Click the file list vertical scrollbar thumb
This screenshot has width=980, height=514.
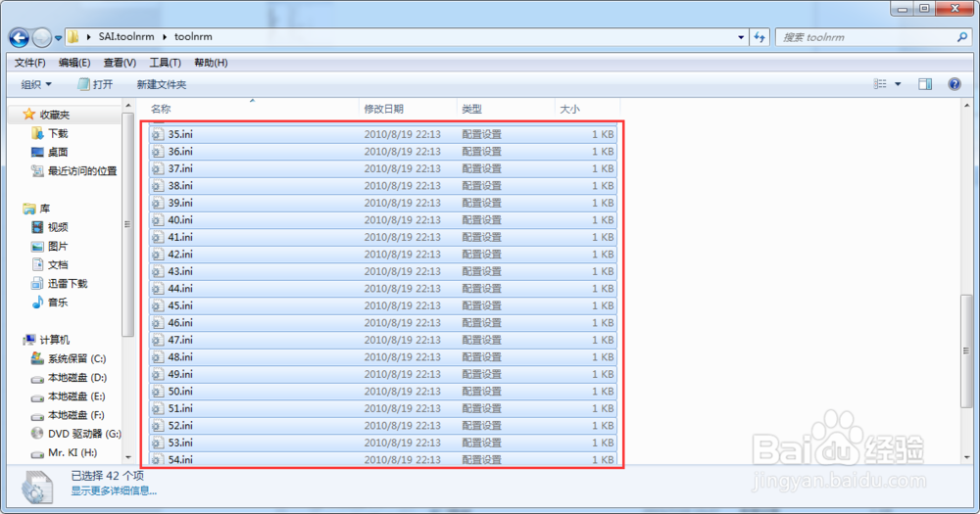966,351
